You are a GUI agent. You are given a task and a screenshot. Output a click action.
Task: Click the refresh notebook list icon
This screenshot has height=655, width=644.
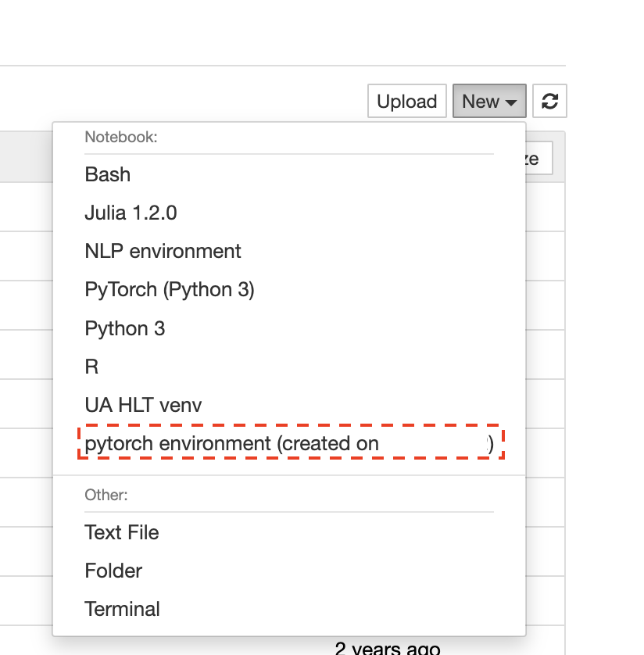(x=549, y=101)
